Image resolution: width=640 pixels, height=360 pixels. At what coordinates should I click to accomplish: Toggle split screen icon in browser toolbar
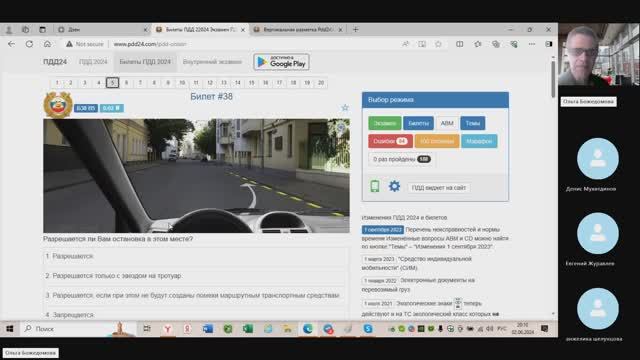(x=460, y=44)
